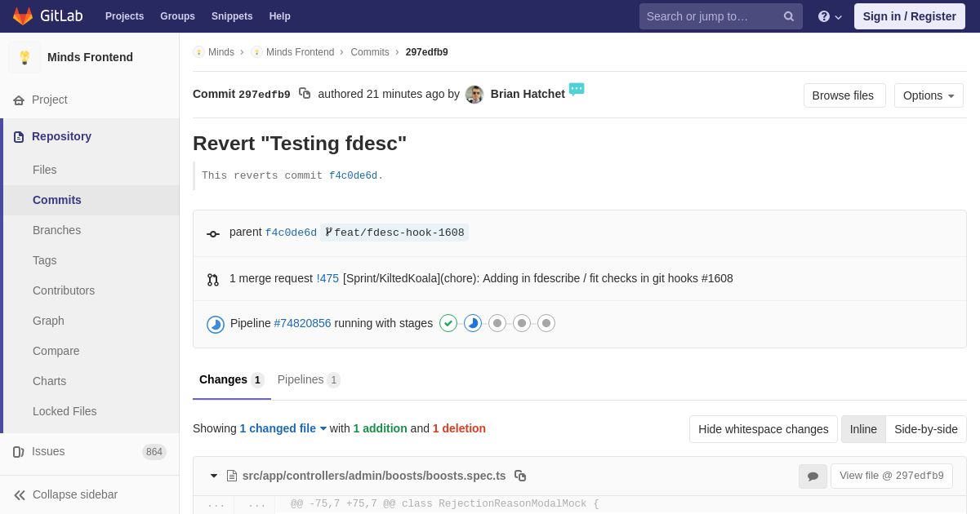This screenshot has height=514, width=980.
Task: Open merge request !475 link
Action: click(x=327, y=278)
